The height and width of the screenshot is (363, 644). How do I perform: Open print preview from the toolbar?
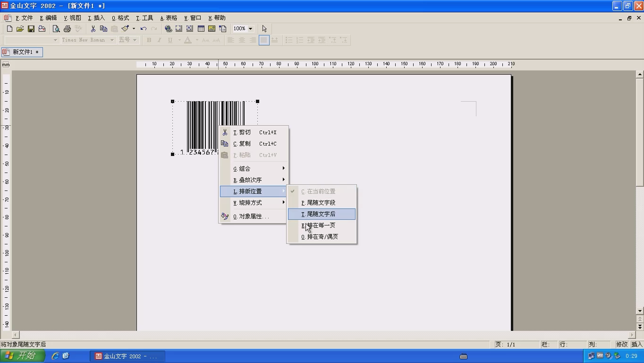[56, 29]
